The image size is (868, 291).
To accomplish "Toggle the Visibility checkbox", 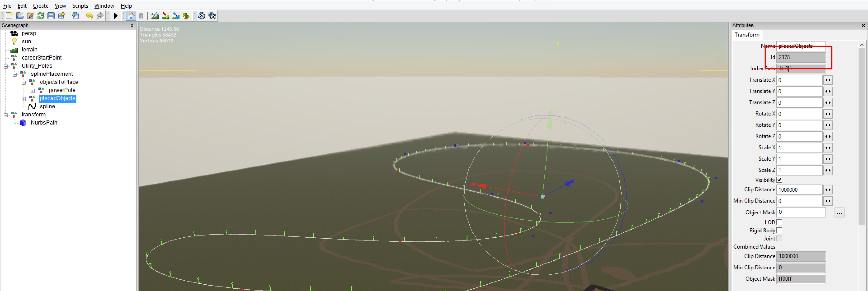I will 779,180.
